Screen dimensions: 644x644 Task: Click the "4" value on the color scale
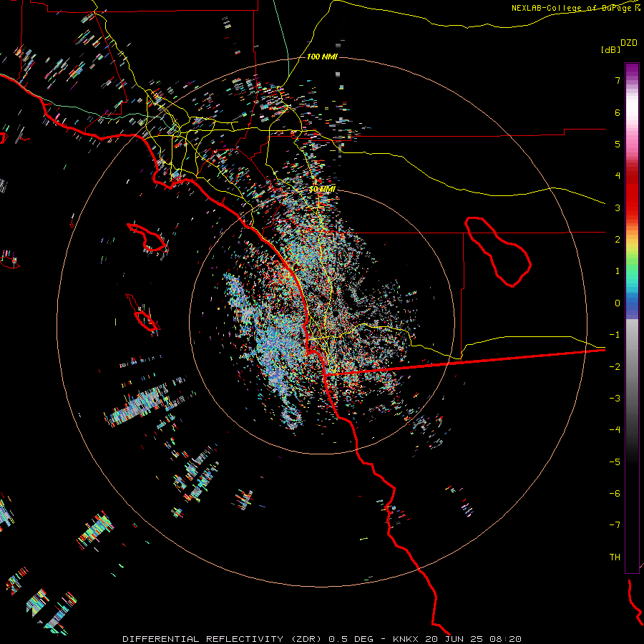(x=618, y=176)
